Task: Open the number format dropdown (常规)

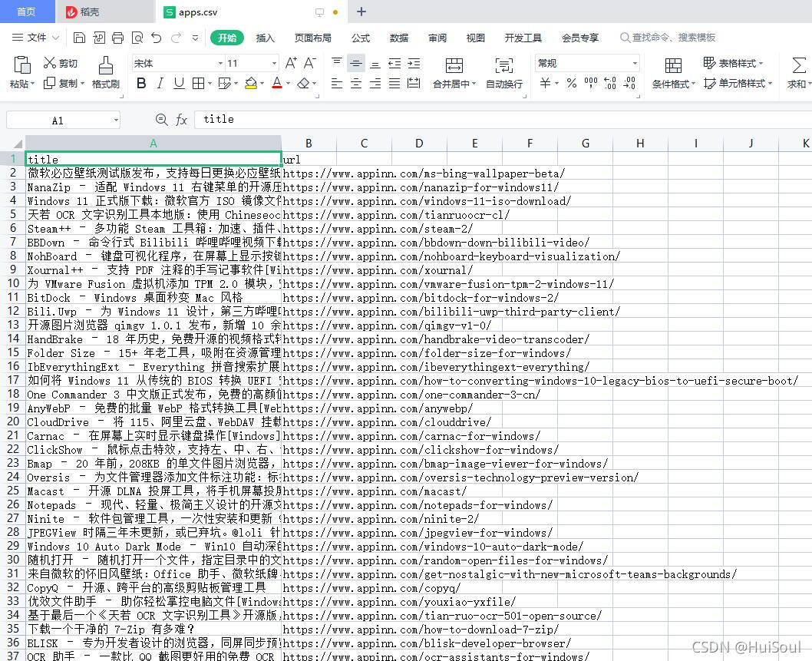Action: (x=635, y=64)
